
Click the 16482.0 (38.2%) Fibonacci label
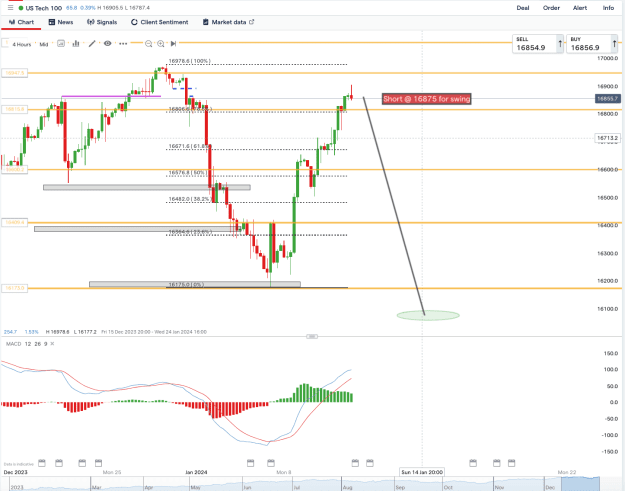[x=190, y=199]
